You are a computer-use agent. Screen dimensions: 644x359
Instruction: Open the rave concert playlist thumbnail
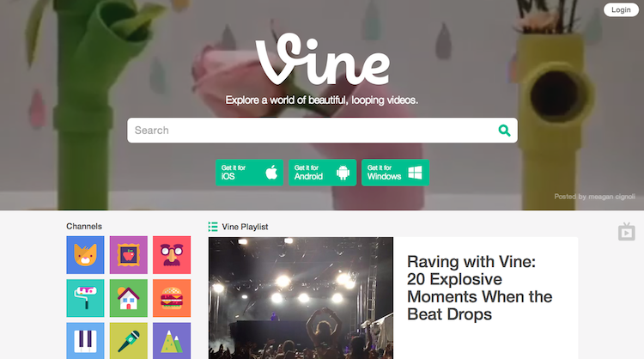pos(301,298)
